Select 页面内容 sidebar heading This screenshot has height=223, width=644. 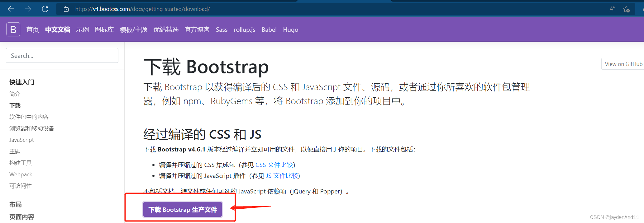pos(22,217)
